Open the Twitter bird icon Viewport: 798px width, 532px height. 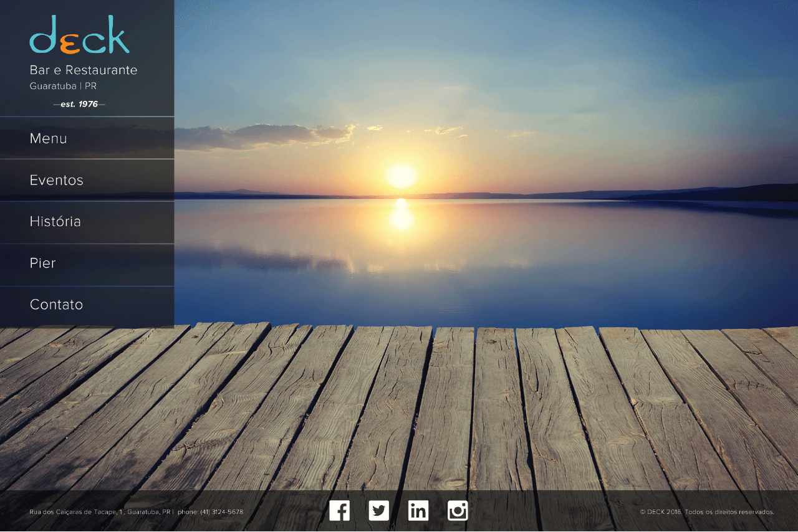[x=378, y=511]
